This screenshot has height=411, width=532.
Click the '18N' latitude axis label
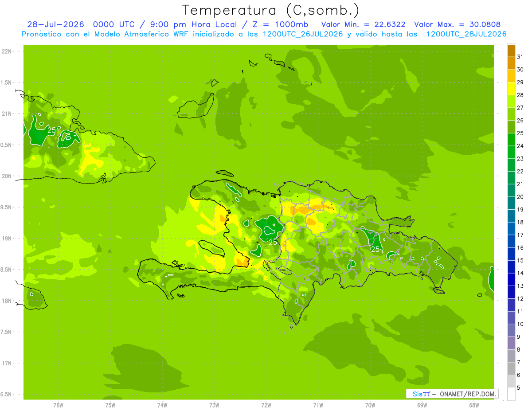click(7, 301)
